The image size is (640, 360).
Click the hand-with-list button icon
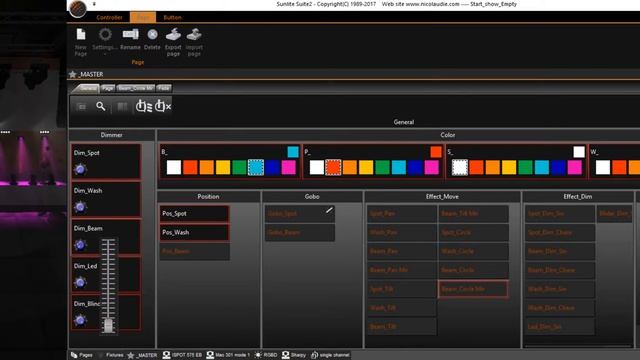pos(144,106)
